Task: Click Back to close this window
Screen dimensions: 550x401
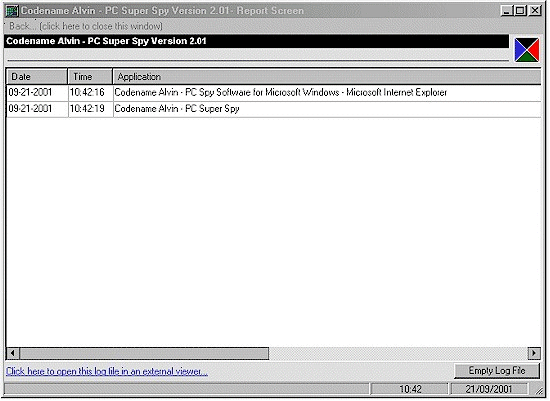Action: (x=86, y=26)
